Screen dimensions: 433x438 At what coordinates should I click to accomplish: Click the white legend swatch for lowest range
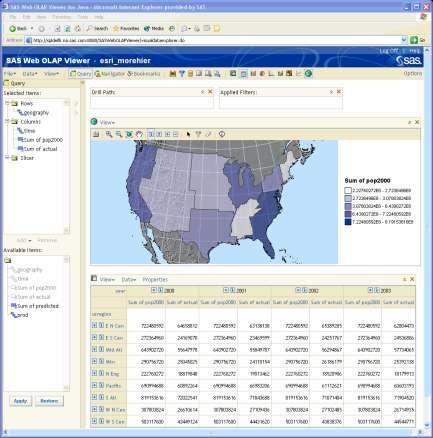point(348,190)
